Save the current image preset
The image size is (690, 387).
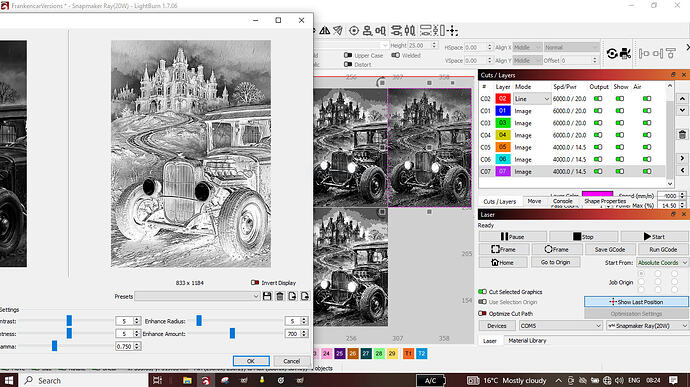[x=267, y=296]
